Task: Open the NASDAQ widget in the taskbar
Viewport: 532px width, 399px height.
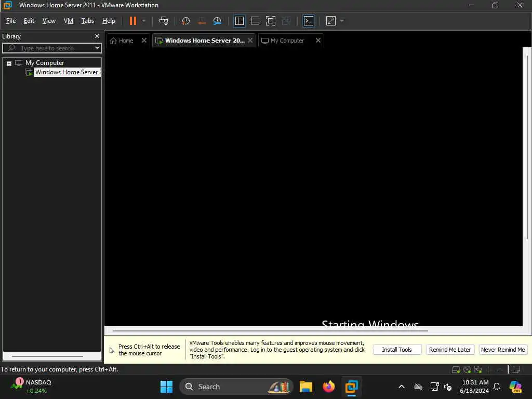Action: pos(31,387)
